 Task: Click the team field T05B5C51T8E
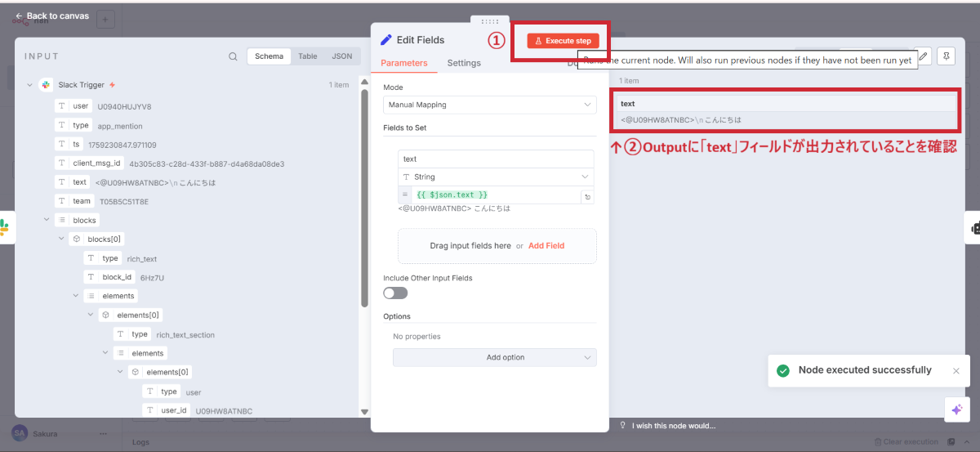click(x=73, y=201)
